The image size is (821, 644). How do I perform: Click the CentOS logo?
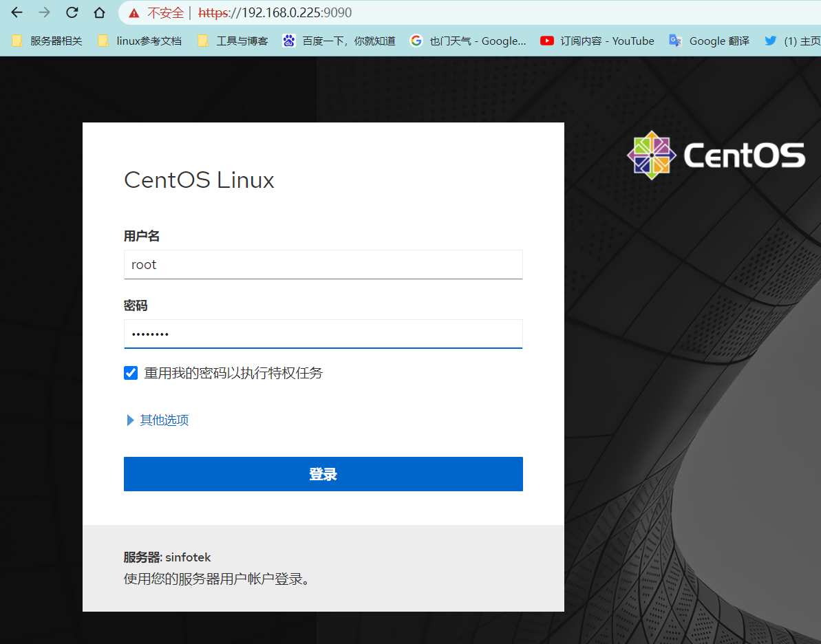click(716, 155)
